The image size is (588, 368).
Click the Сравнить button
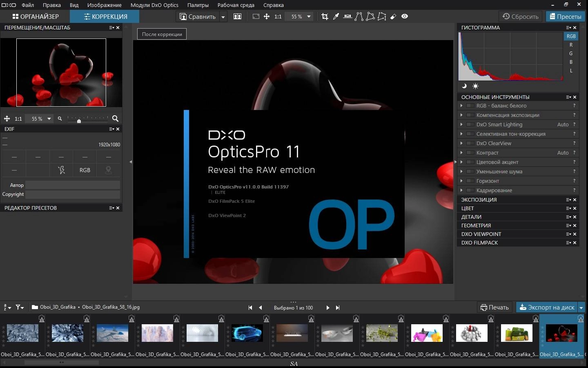coord(198,17)
